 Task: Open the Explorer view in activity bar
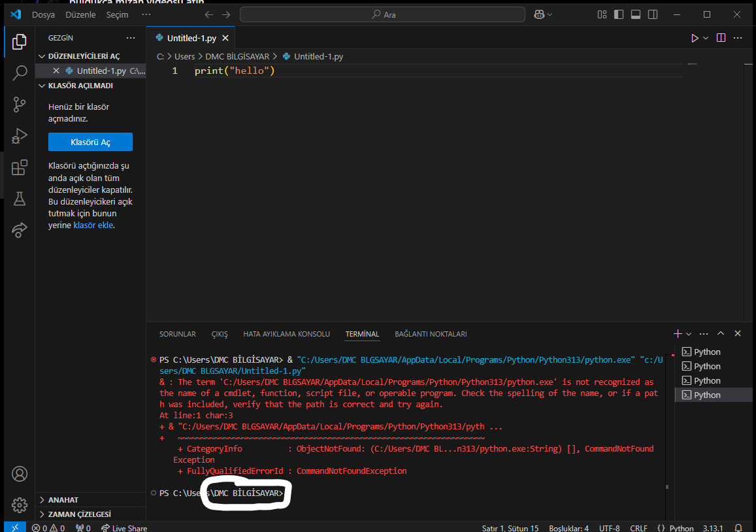click(20, 41)
